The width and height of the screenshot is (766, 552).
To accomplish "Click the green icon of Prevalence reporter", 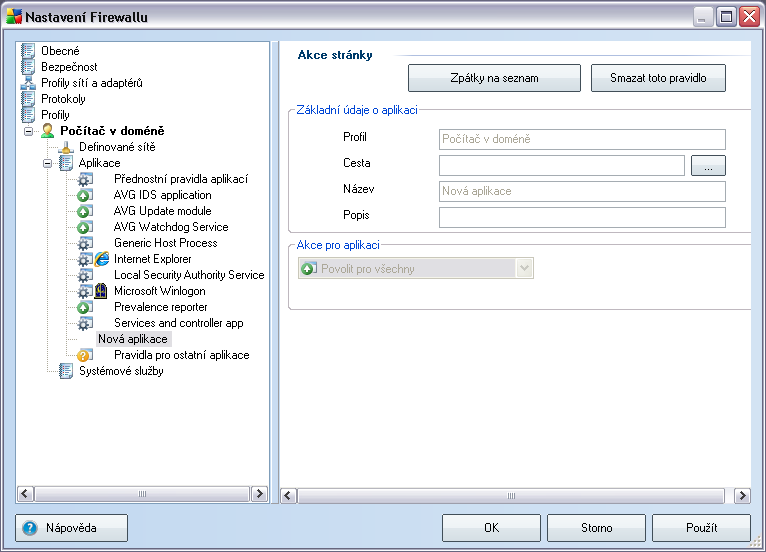I will tap(85, 307).
